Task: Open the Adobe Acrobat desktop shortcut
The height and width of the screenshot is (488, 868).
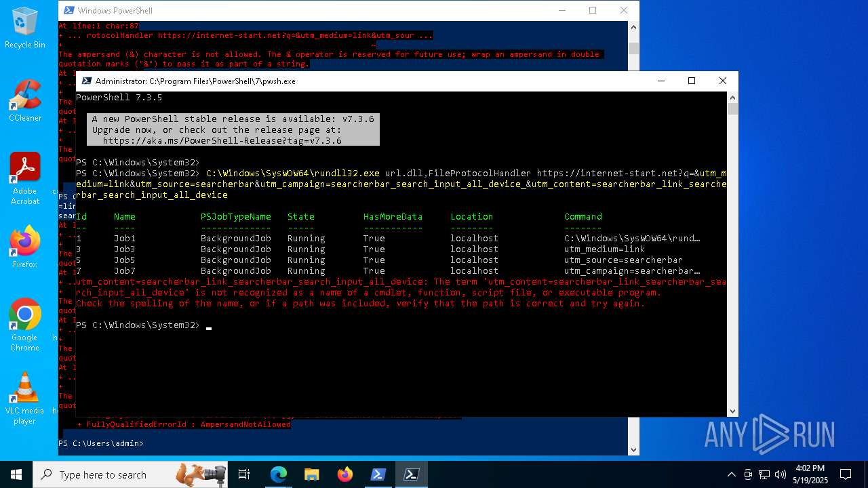Action: 25,179
